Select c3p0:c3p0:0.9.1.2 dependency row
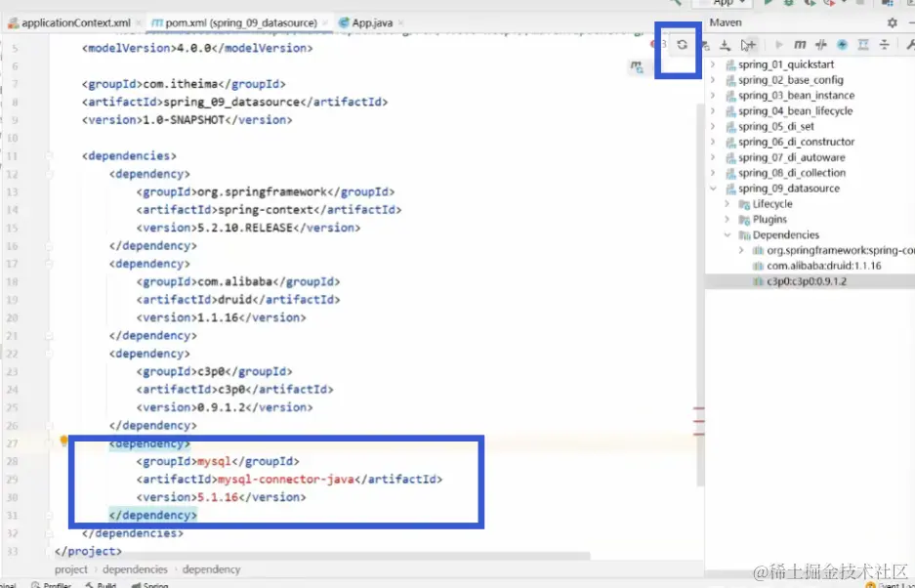915x588 pixels. 810,281
